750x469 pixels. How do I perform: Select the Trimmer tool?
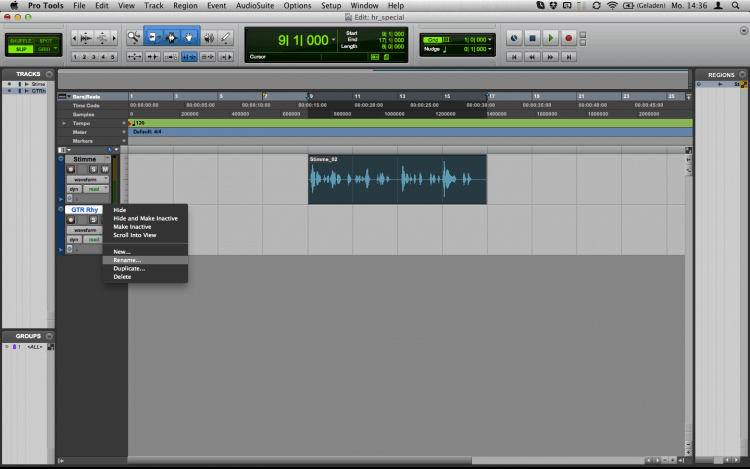153,37
